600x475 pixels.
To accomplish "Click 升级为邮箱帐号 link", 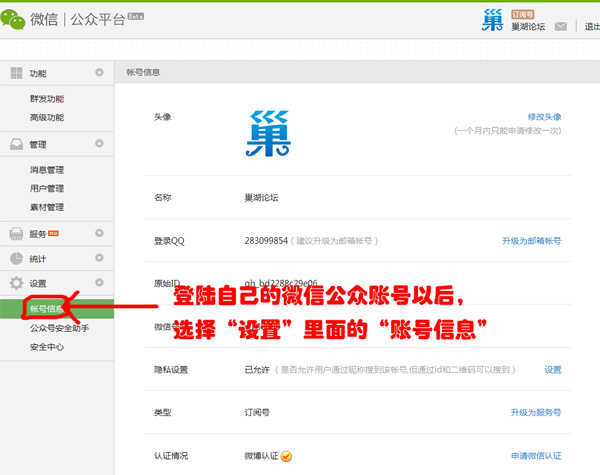I will (532, 241).
